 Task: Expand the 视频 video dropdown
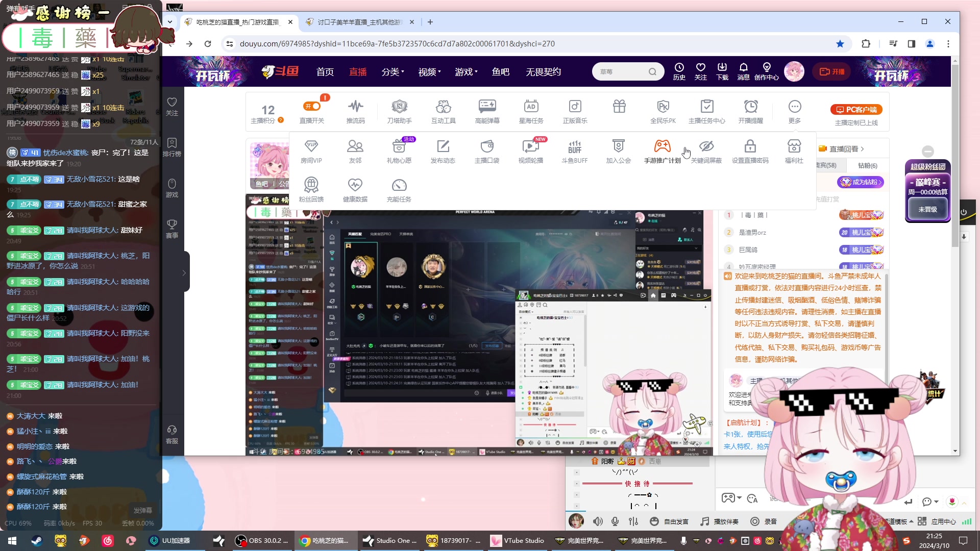(x=429, y=72)
